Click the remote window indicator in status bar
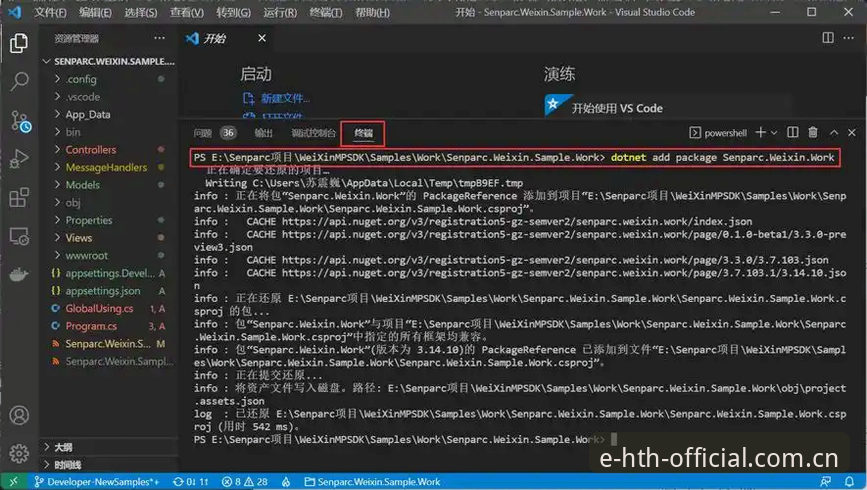Screen dimensions: 867x490 click(13, 482)
